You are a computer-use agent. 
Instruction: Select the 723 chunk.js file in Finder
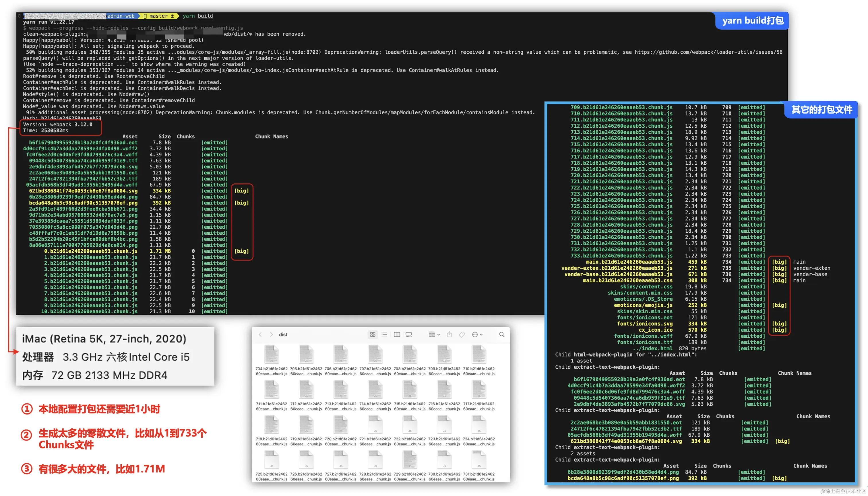(444, 425)
